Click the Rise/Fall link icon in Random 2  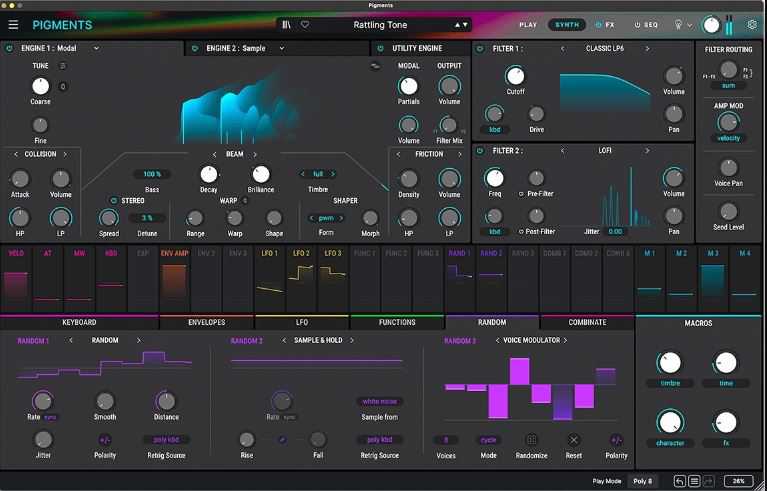click(282, 440)
